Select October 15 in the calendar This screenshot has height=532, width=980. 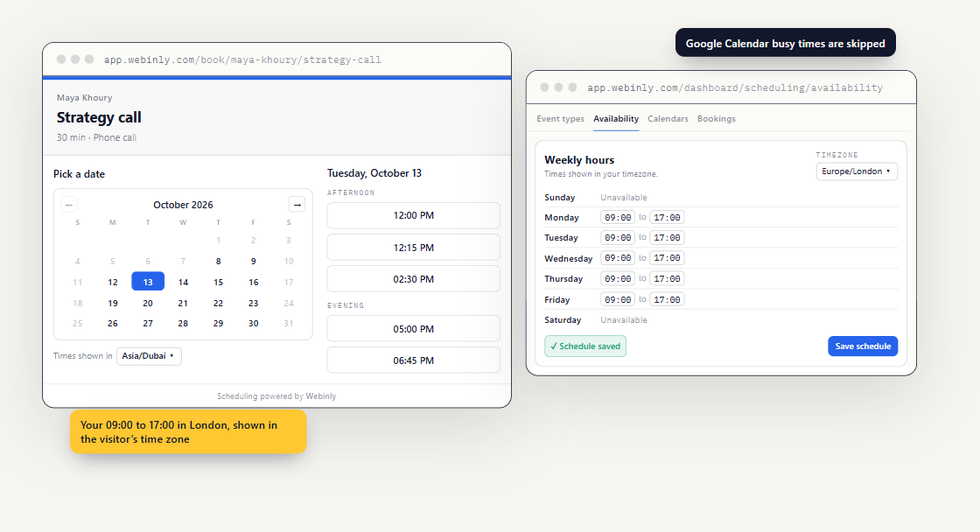[x=218, y=282]
